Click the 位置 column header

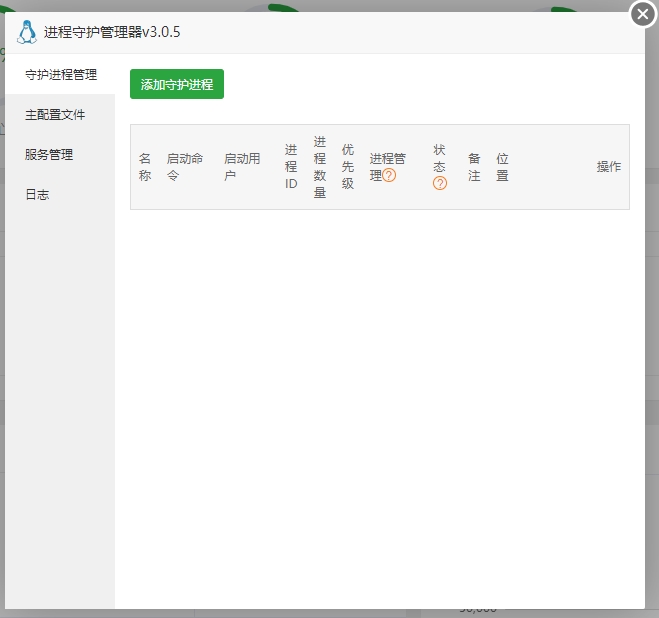tap(502, 167)
